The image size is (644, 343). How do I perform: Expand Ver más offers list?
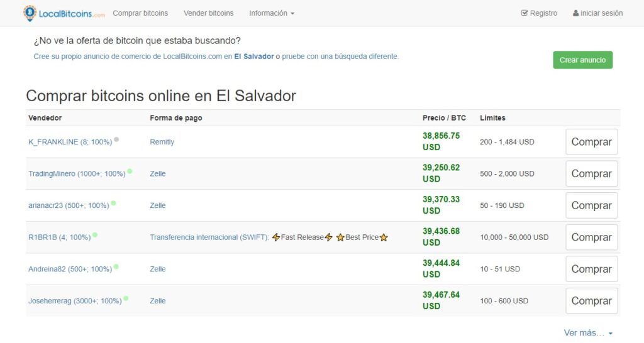point(588,333)
